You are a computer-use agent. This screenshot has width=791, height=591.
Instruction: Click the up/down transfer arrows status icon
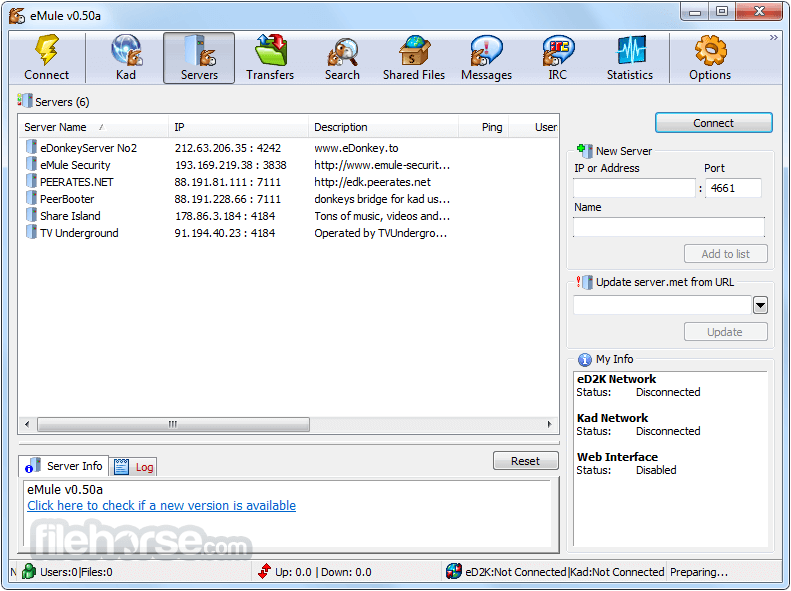(264, 571)
